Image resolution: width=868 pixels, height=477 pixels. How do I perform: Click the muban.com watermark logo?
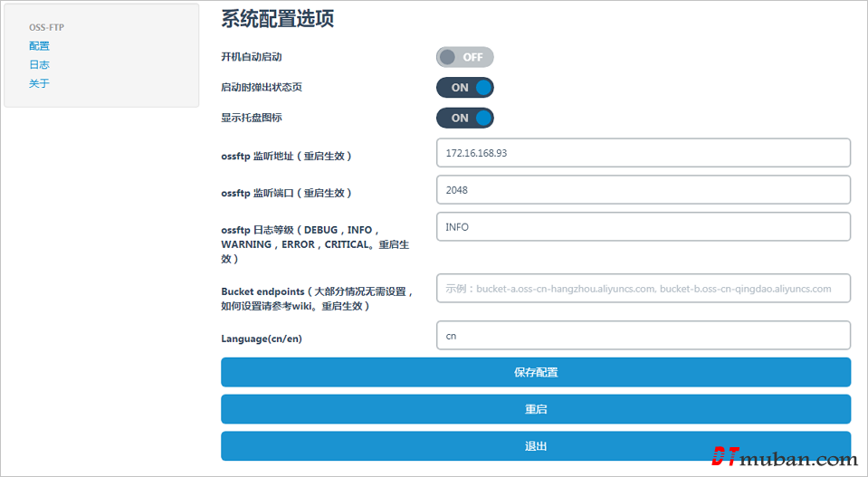[784, 458]
